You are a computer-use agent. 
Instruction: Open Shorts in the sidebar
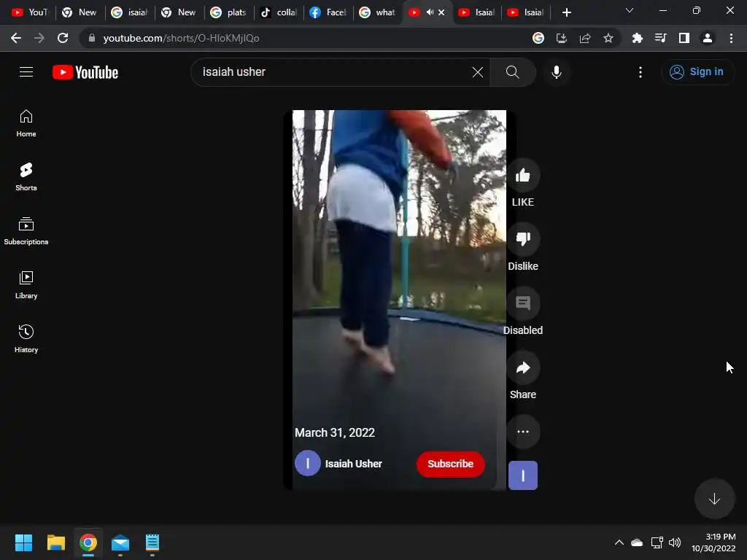click(26, 177)
